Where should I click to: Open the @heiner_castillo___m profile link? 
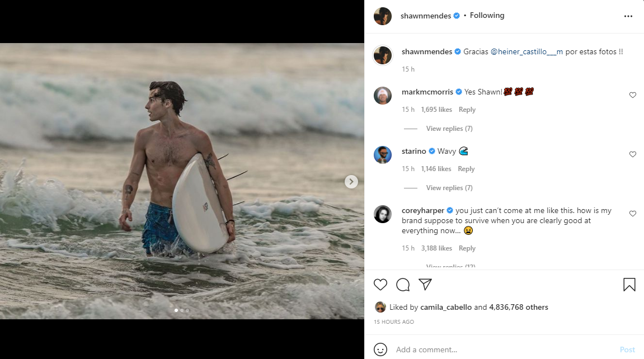pos(527,51)
